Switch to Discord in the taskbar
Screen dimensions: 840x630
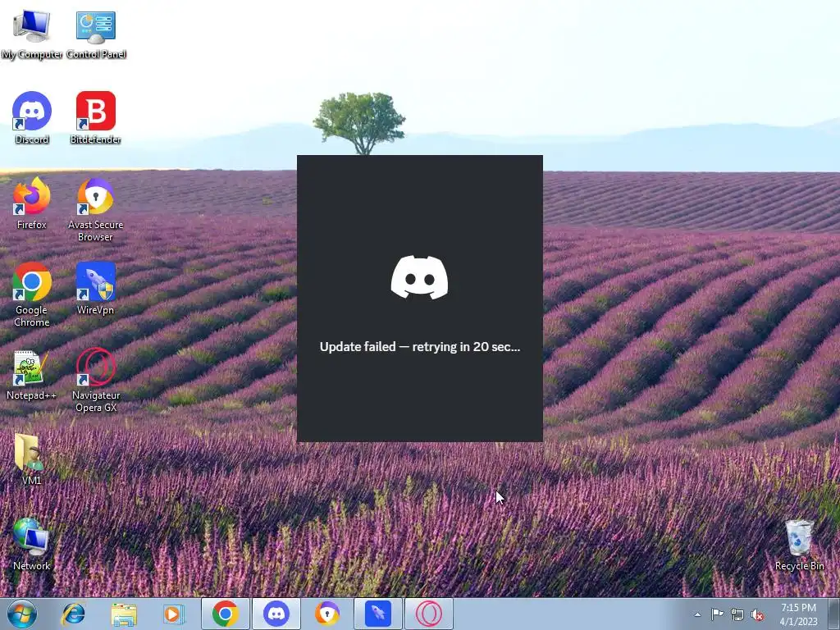tap(276, 614)
